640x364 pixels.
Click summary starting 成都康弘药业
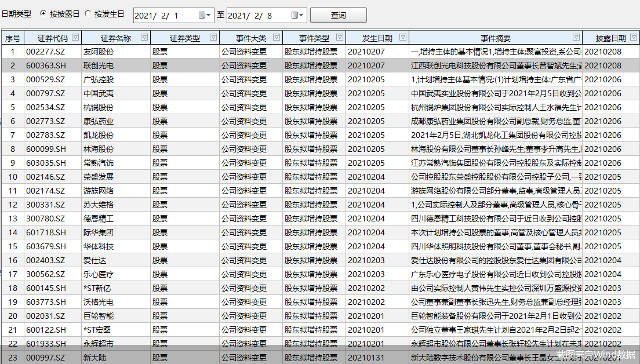496,121
